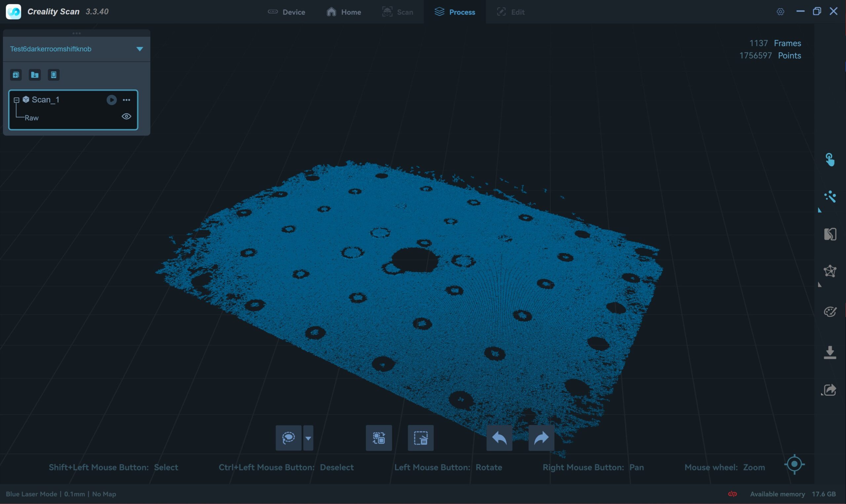Click the share icon in right sidebar
Viewport: 846px width, 504px height.
click(x=830, y=390)
